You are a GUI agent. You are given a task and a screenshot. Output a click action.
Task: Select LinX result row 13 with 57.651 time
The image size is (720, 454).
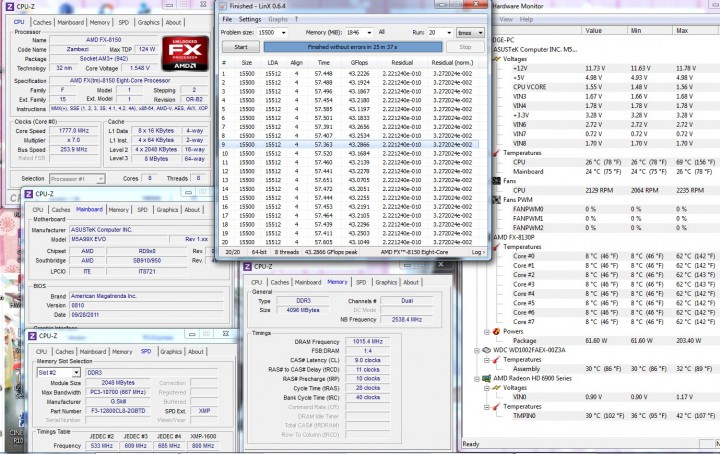pyautogui.click(x=349, y=180)
